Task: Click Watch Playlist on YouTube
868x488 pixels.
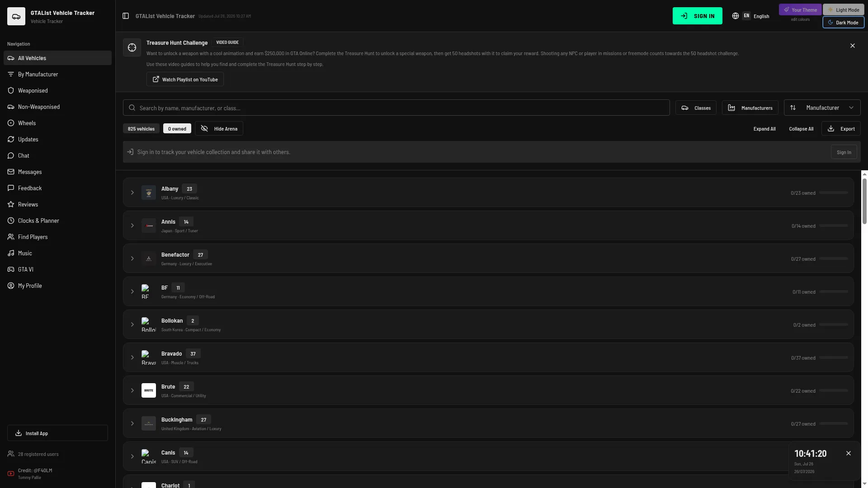Action: coord(185,79)
